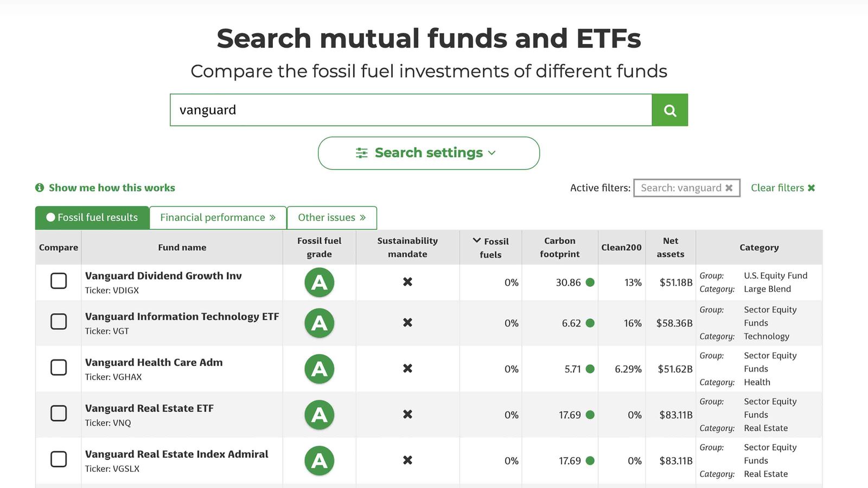Click the green carbon footprint dot for VNQ

590,415
